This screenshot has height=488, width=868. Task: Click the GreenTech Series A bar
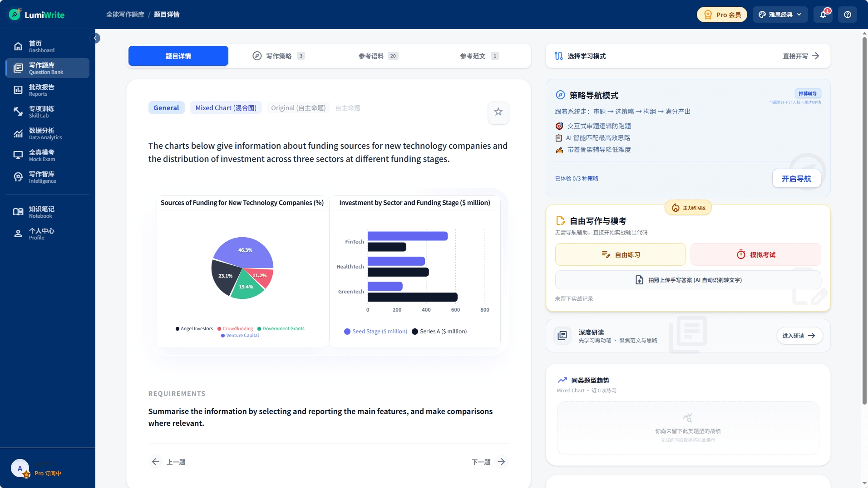click(412, 297)
